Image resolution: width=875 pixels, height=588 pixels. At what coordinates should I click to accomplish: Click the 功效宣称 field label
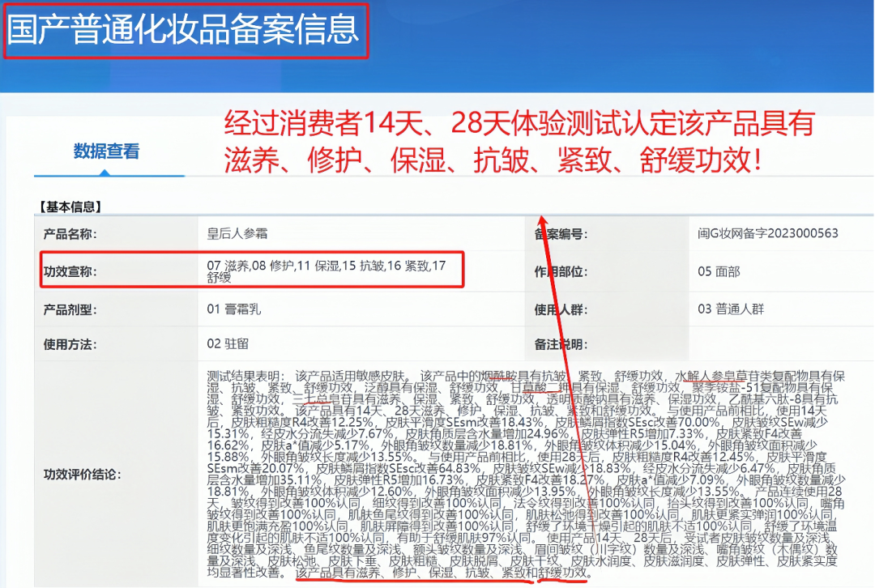click(70, 271)
